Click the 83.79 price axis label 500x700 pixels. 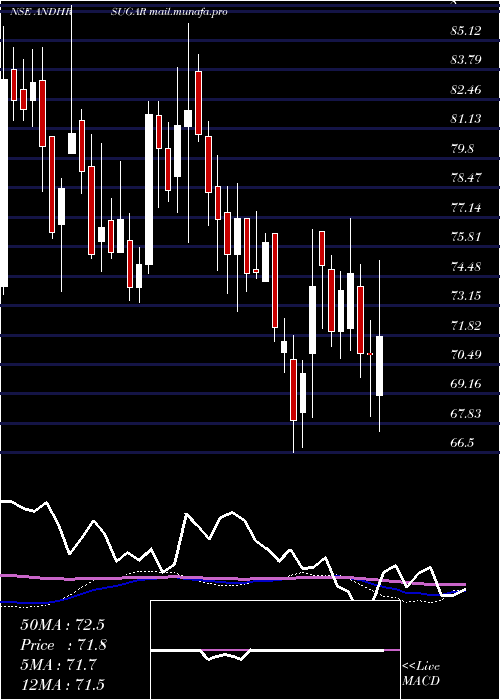click(467, 60)
